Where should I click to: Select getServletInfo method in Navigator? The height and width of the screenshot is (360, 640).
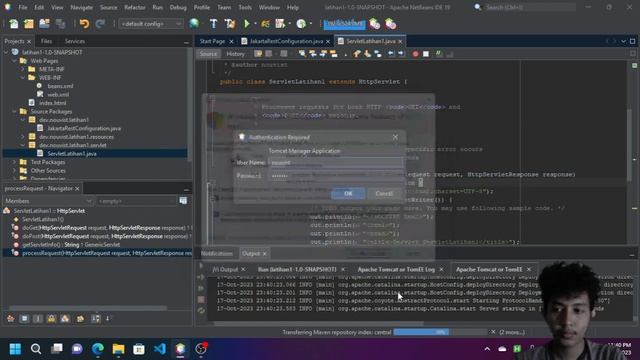[x=71, y=244]
